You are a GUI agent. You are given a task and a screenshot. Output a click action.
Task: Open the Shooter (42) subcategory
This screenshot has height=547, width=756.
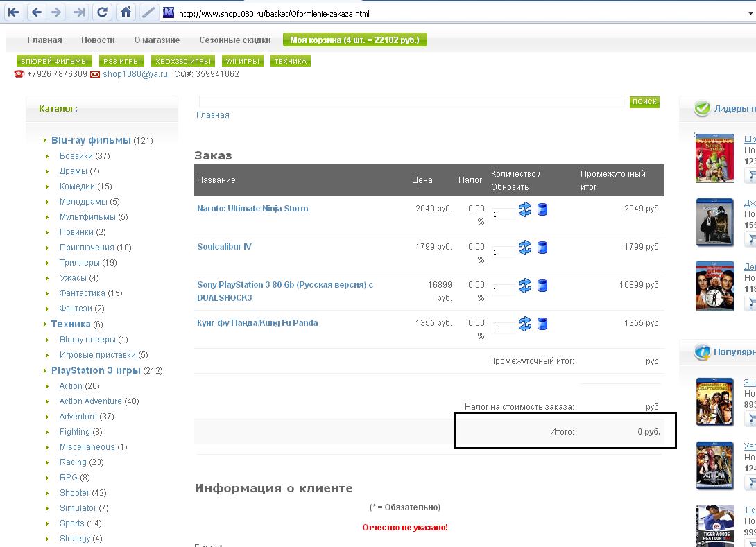pos(83,492)
